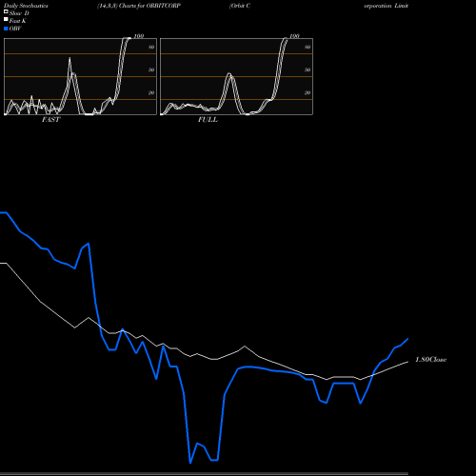
Task: Click the blue OBV legend swatch
Action: pyautogui.click(x=6, y=29)
